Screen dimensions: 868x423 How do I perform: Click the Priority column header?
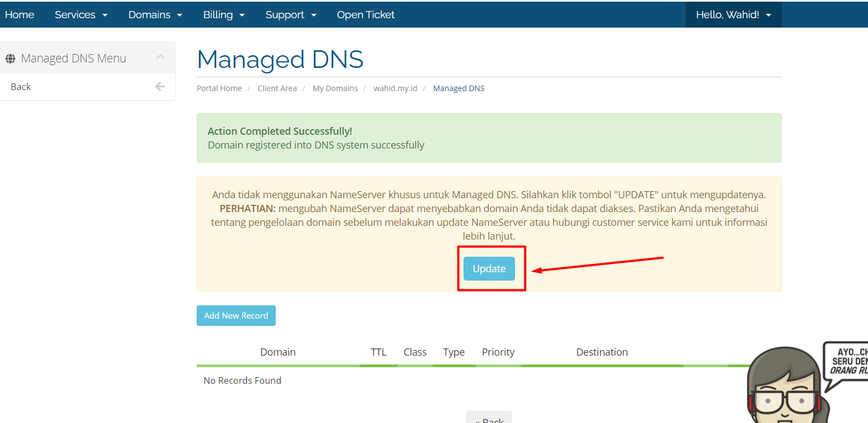coord(498,352)
